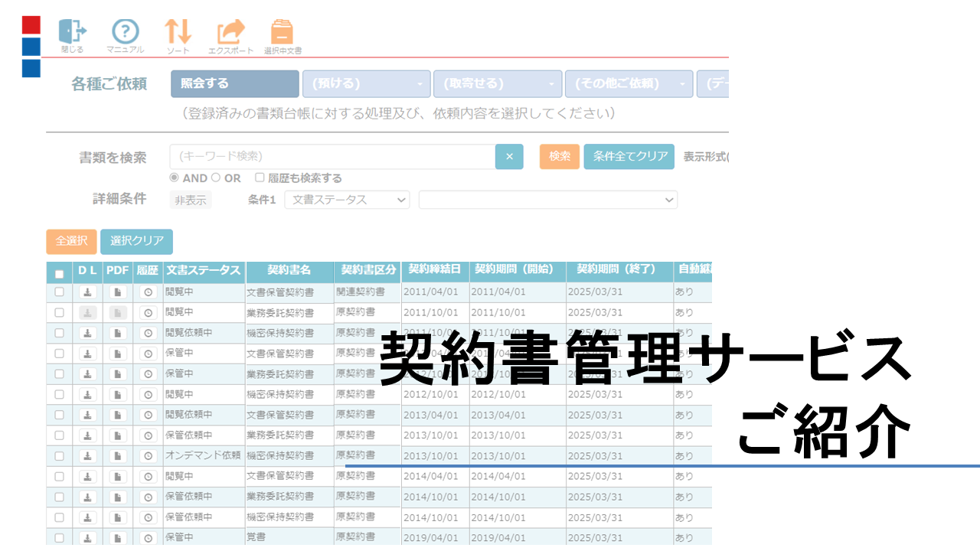
Task: Select the AND radio button
Action: coord(175,178)
